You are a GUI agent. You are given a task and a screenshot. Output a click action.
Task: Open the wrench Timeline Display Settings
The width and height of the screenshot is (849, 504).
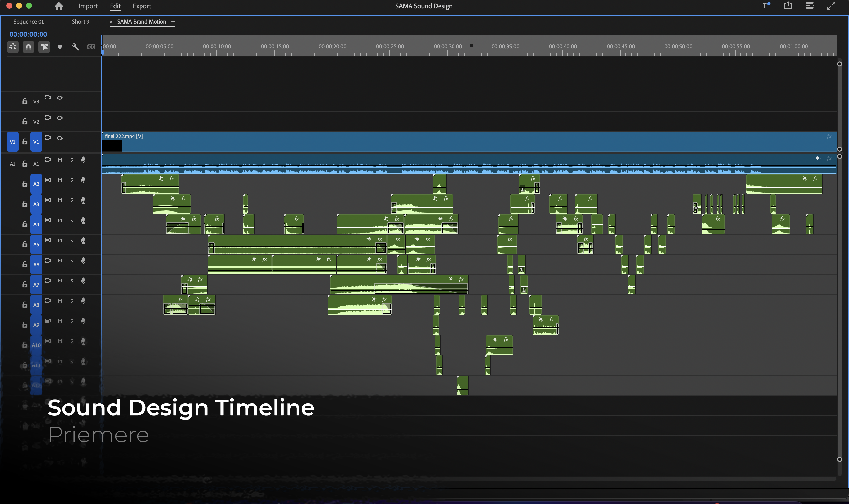(75, 47)
